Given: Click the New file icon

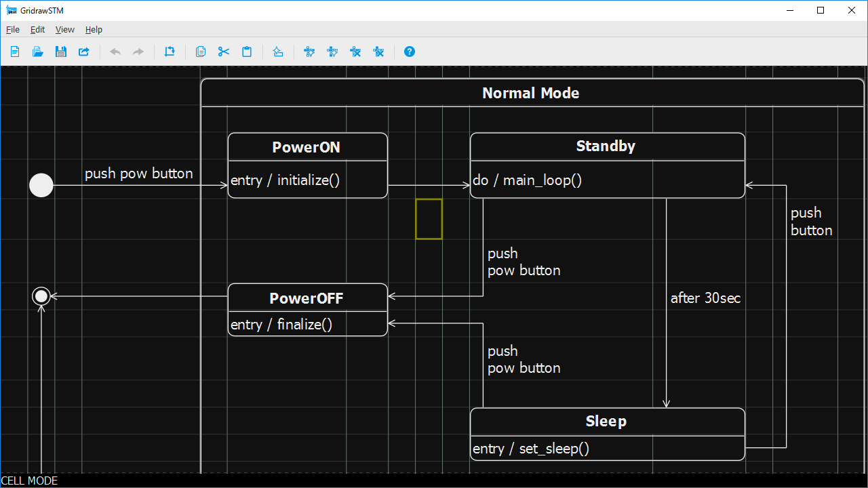Looking at the screenshot, I should [15, 52].
